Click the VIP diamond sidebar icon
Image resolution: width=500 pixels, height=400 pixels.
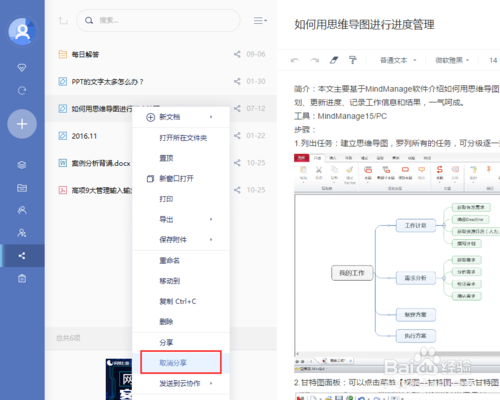click(x=22, y=68)
